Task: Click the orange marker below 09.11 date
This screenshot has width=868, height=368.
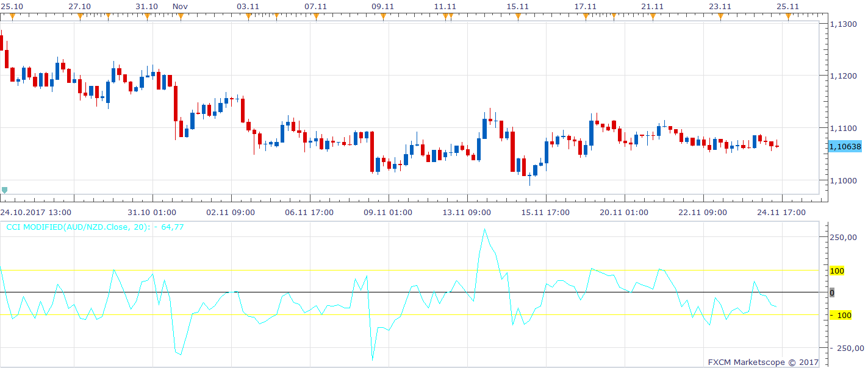Action: tap(383, 16)
